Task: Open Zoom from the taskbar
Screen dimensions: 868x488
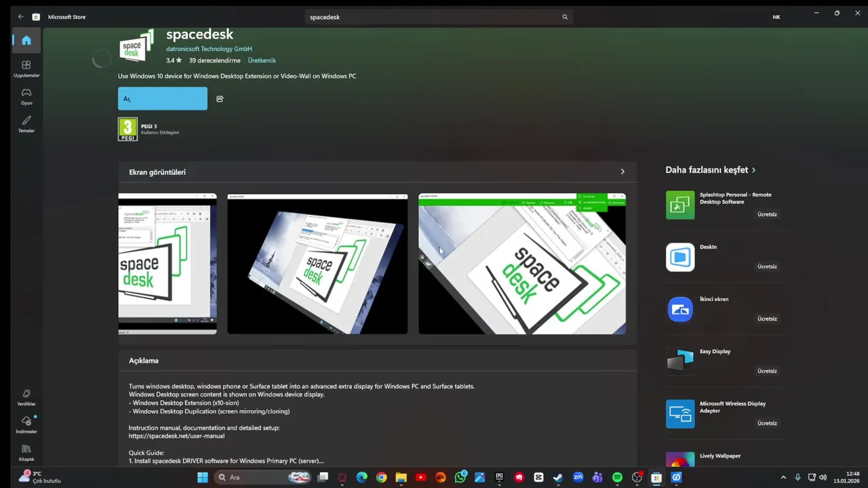Action: 578,477
